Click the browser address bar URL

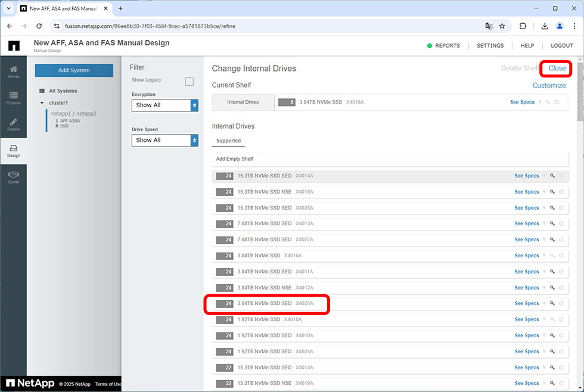click(150, 26)
